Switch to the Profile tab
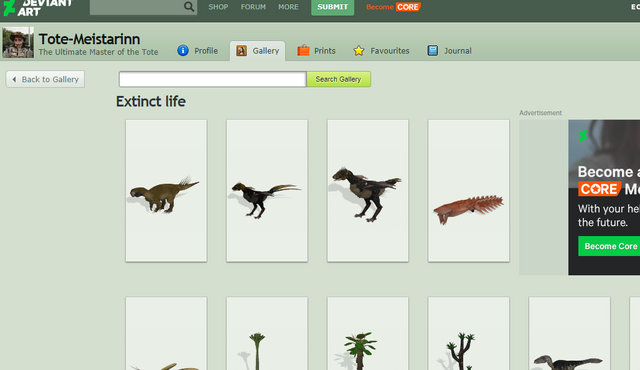 [x=198, y=51]
